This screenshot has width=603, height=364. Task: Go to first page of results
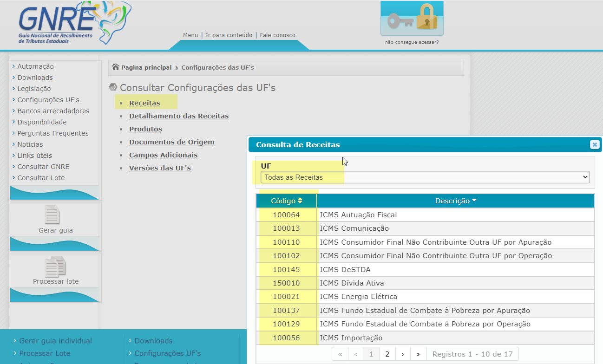[x=340, y=354]
